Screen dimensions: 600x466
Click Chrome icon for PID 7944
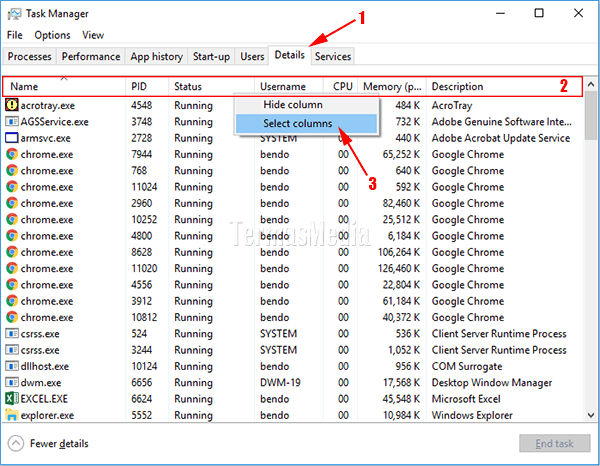tap(12, 154)
